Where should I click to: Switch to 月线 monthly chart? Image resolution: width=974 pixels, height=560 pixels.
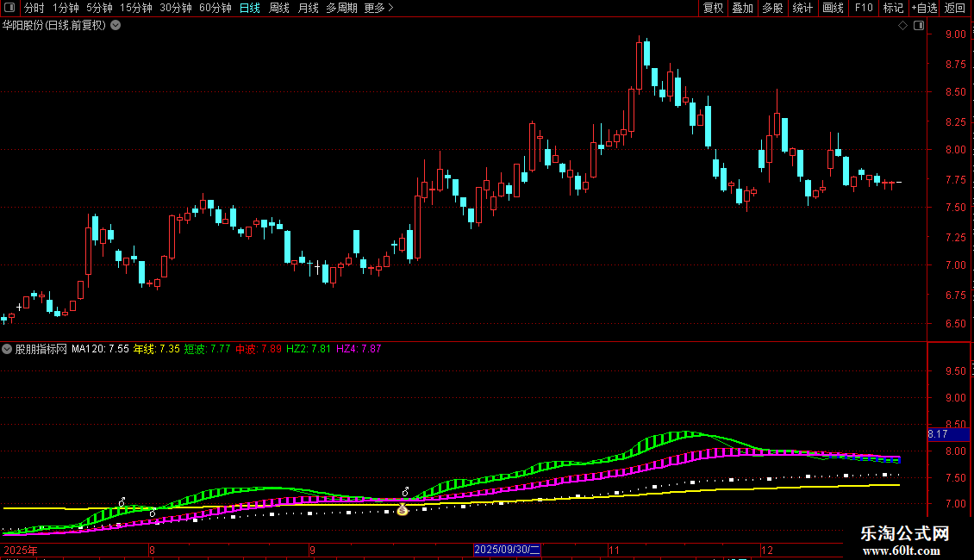click(x=308, y=8)
